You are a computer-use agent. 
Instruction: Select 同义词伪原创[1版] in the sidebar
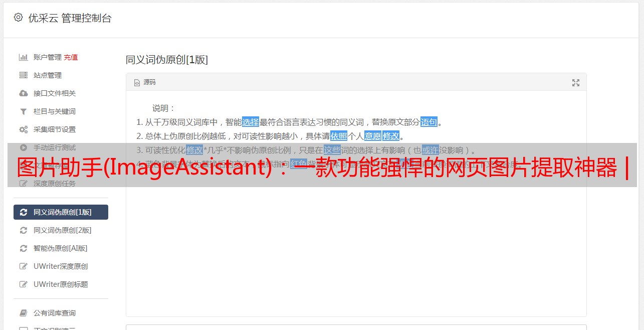pos(61,212)
